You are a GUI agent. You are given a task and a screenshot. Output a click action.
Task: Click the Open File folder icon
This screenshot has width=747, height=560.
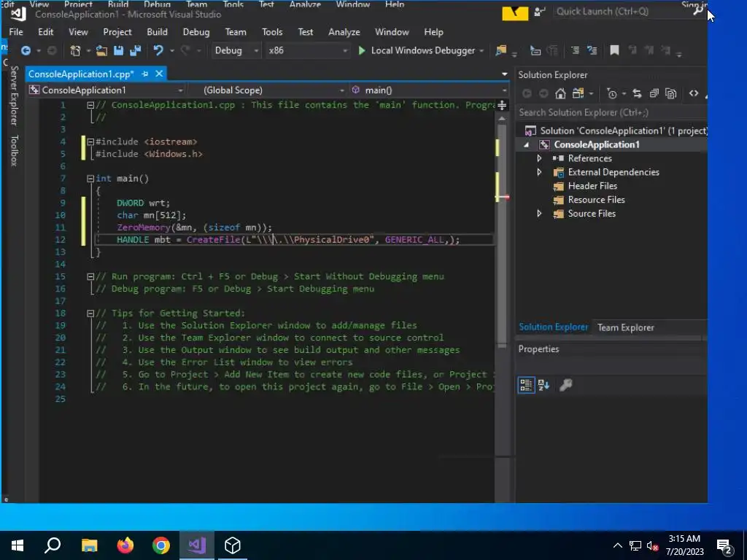pos(101,50)
